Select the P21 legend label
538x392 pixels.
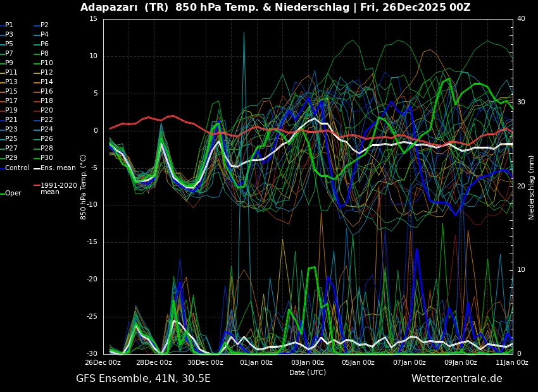pos(11,120)
